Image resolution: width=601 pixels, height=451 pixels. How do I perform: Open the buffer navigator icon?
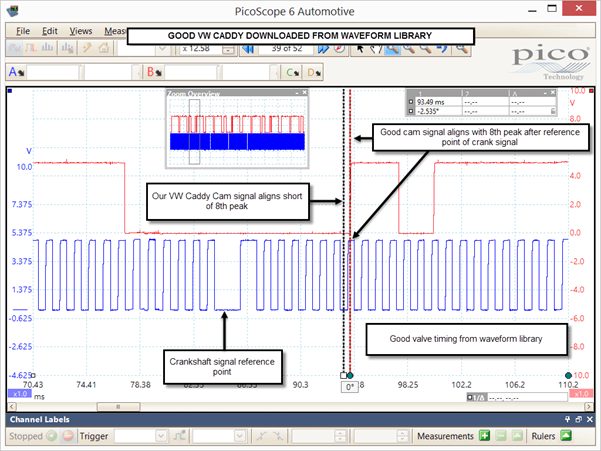coord(339,49)
